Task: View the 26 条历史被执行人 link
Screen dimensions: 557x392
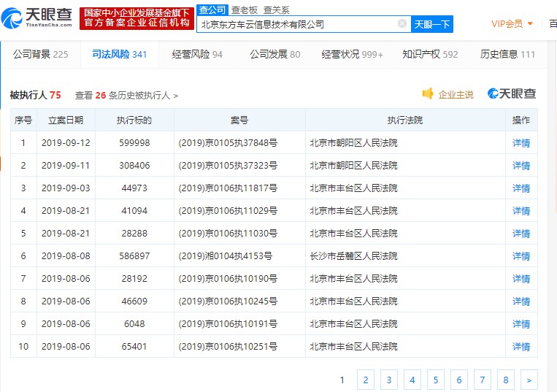Action: 126,95
